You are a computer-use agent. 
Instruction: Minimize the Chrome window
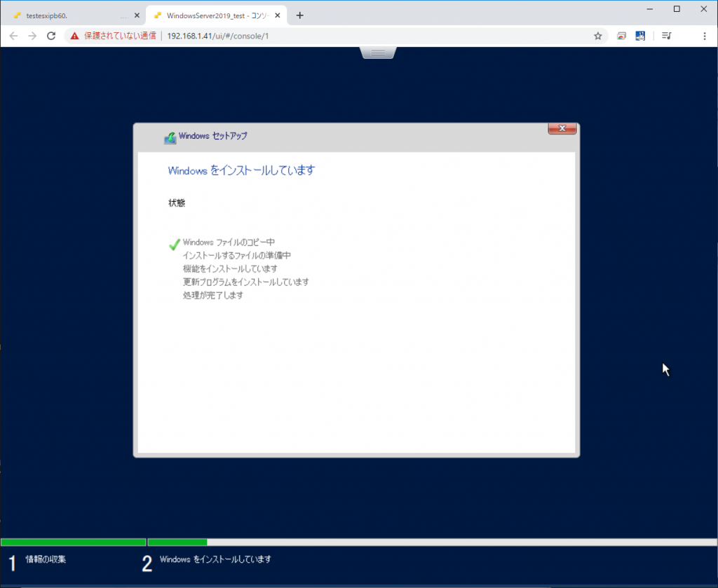click(x=650, y=8)
